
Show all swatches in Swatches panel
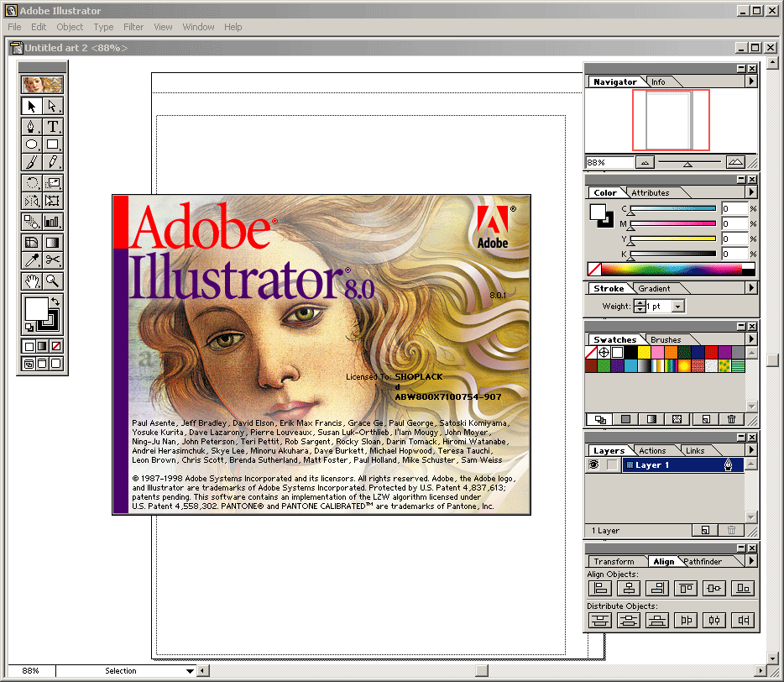click(x=599, y=419)
